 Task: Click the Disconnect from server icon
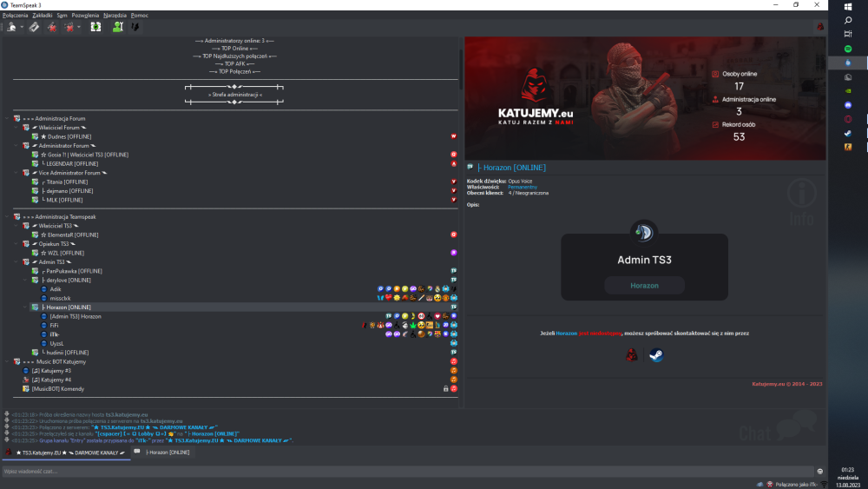click(51, 27)
